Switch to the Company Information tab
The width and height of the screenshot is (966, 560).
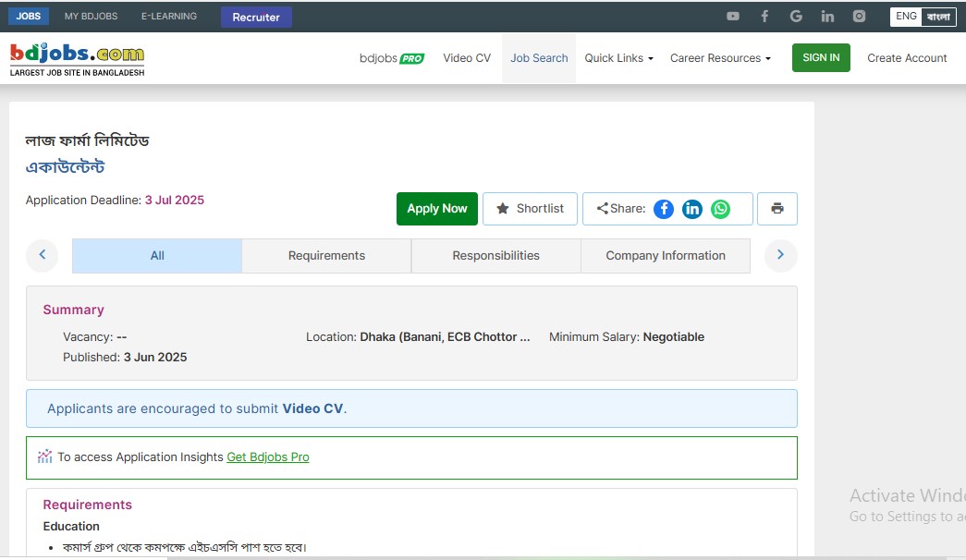666,256
